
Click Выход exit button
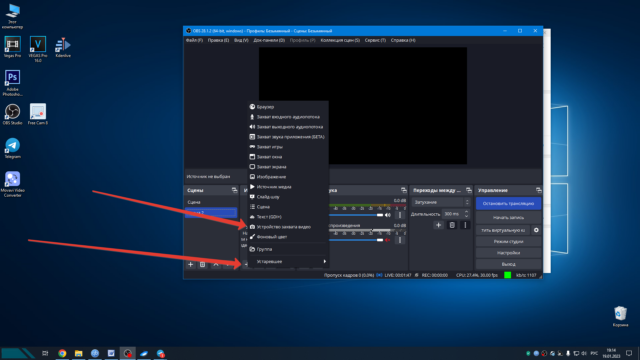click(508, 264)
